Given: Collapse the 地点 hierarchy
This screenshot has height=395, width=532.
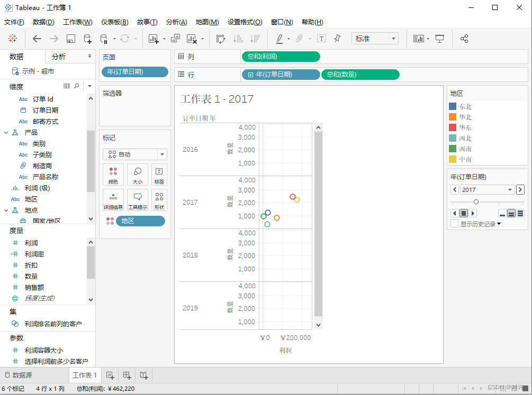Looking at the screenshot, I should click(x=6, y=210).
